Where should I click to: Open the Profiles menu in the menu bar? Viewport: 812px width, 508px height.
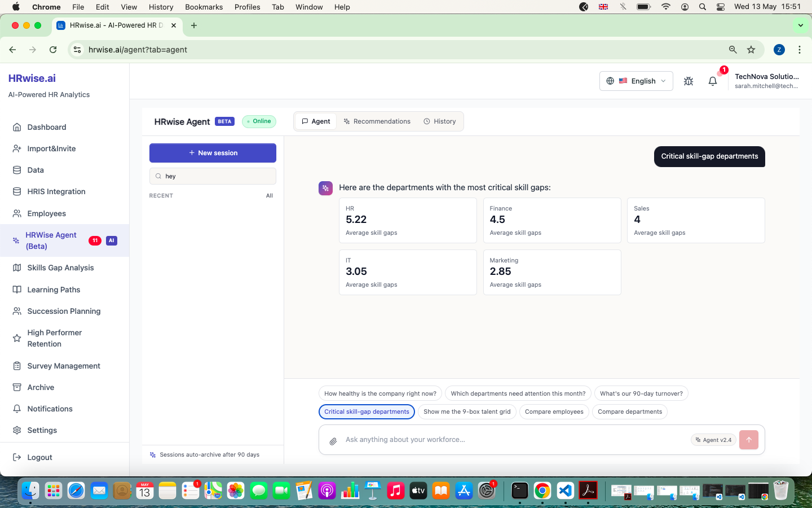(x=247, y=7)
